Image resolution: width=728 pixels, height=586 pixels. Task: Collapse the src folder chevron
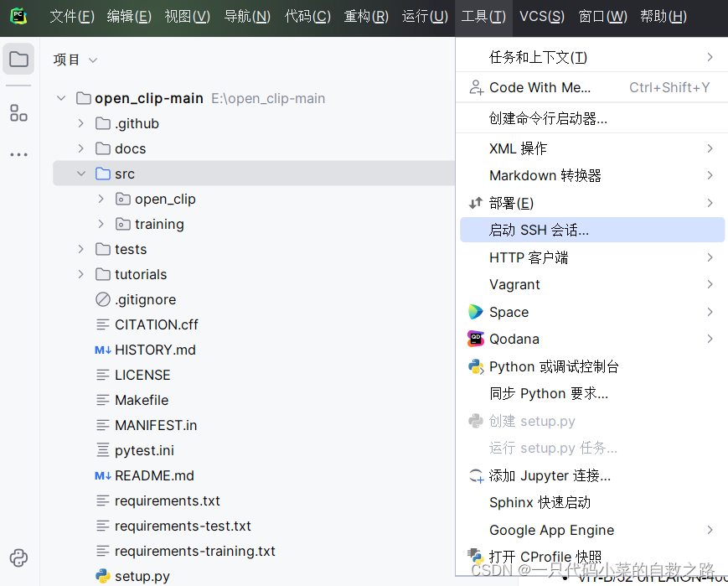click(80, 174)
